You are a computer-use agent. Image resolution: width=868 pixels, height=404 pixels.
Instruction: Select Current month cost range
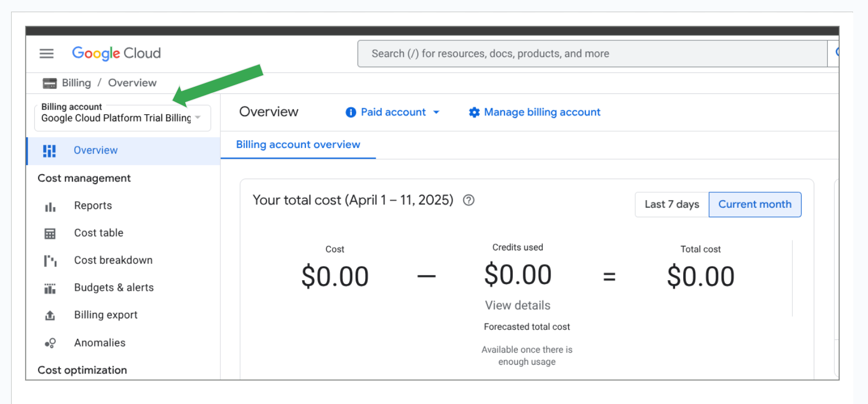(x=755, y=204)
